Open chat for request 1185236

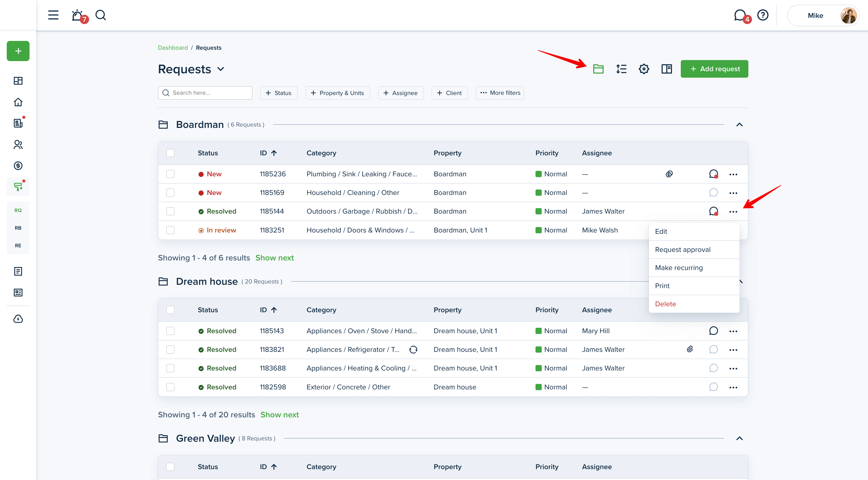pos(713,174)
